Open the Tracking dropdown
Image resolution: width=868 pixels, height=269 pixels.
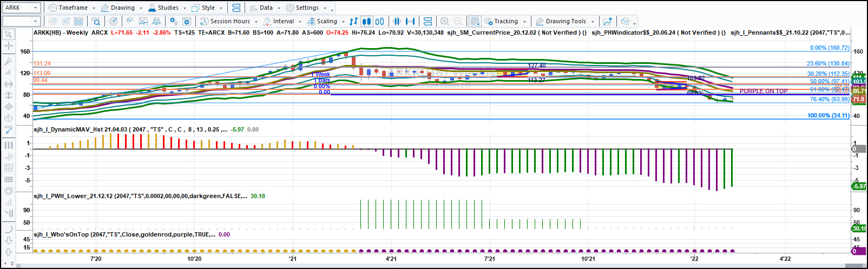point(505,21)
